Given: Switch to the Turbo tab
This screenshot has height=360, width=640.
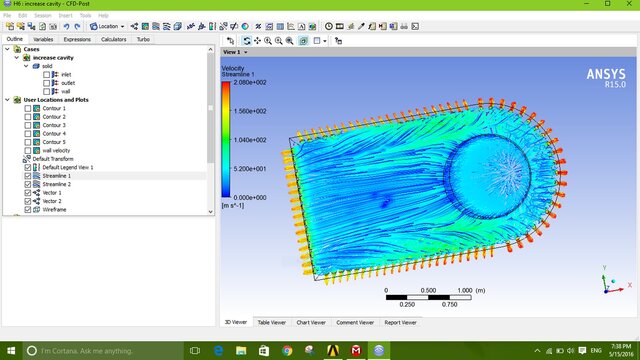Looking at the screenshot, I should tap(143, 40).
